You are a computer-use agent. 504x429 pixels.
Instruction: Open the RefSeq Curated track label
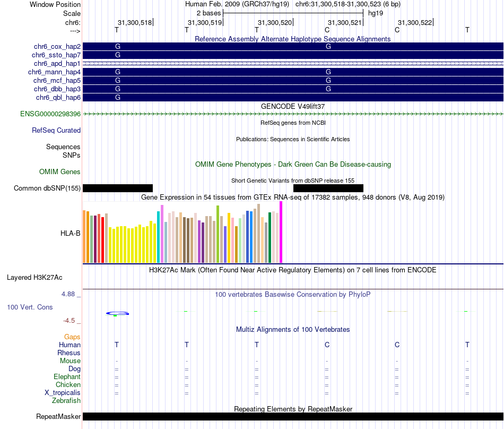(x=56, y=130)
